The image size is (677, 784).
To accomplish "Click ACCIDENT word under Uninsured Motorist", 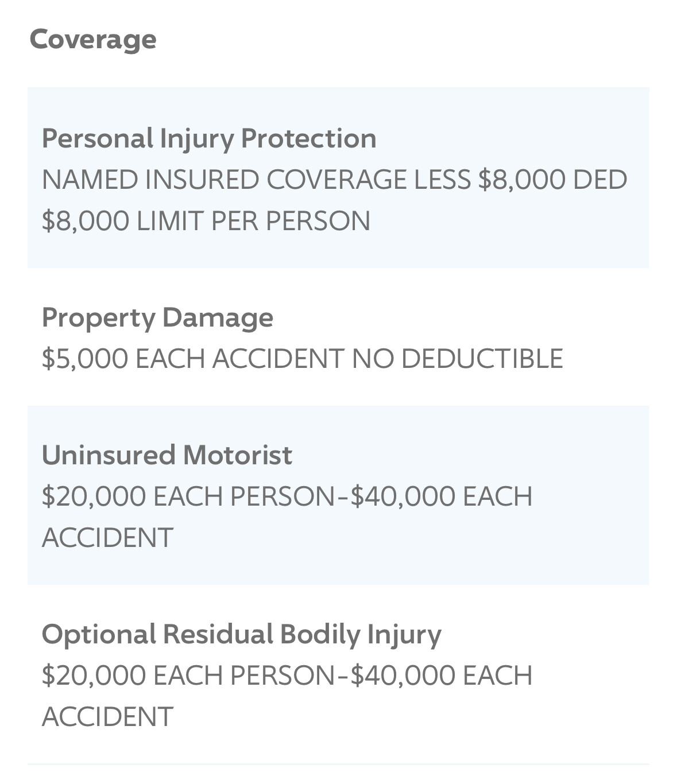I will 107,538.
